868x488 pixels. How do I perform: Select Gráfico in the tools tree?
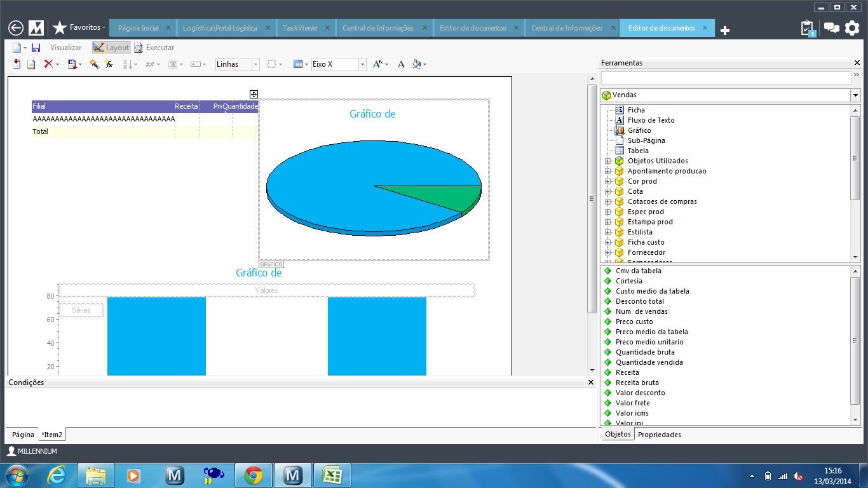[x=639, y=130]
